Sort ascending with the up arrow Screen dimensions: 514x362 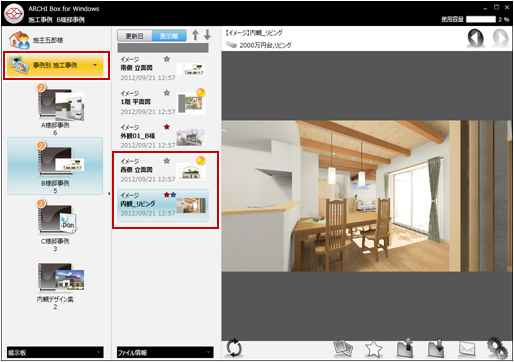click(x=195, y=35)
